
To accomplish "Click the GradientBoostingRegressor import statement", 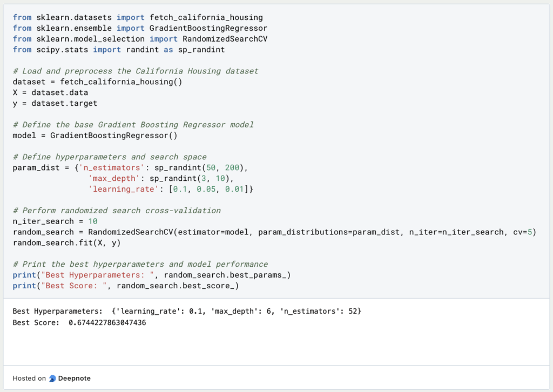I will point(140,28).
